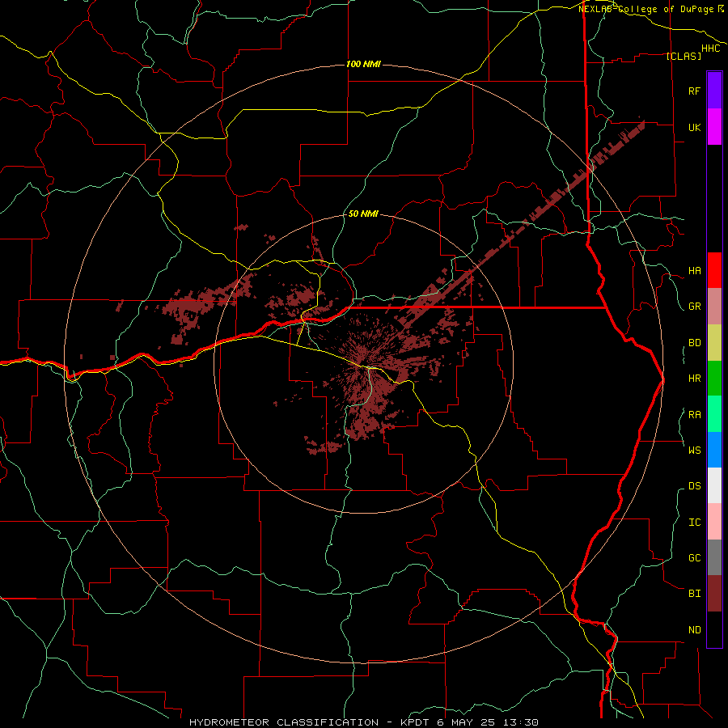This screenshot has width=728, height=728.
Task: Click the RF purple legend swatch
Action: [x=714, y=91]
